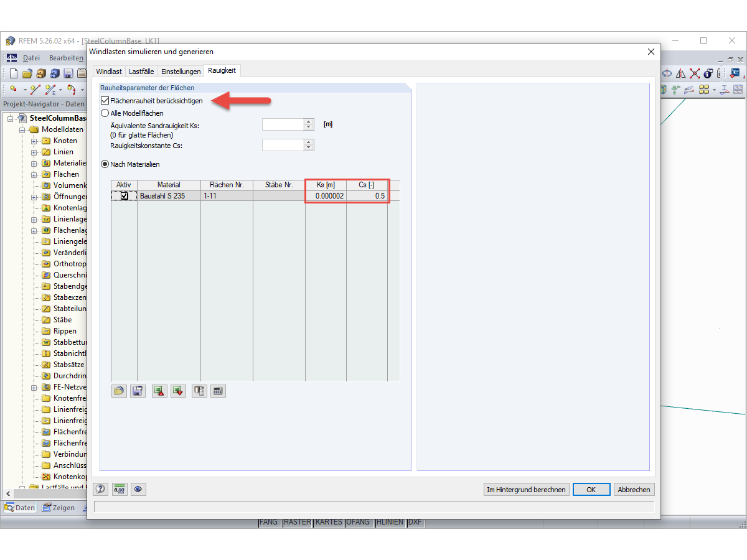The image size is (747, 560).
Task: Click the Abbrechen button
Action: point(634,490)
